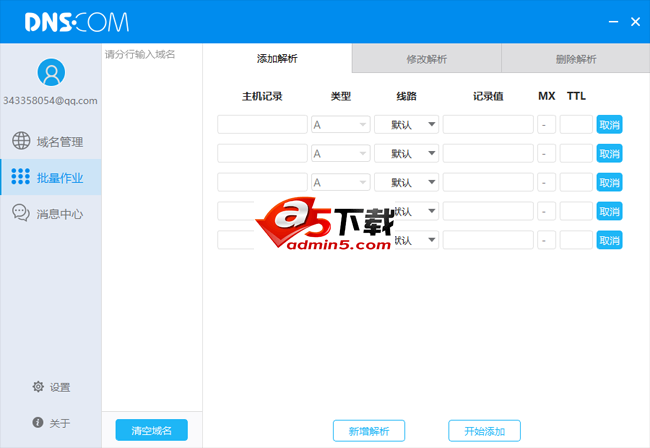650x448 pixels.
Task: Focus 主机记录 field in second row
Action: click(262, 153)
